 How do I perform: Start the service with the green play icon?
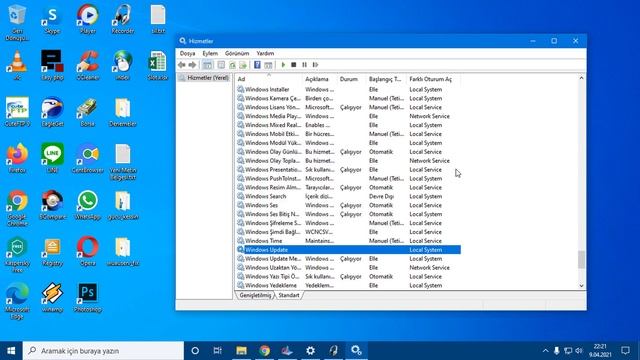click(x=283, y=65)
